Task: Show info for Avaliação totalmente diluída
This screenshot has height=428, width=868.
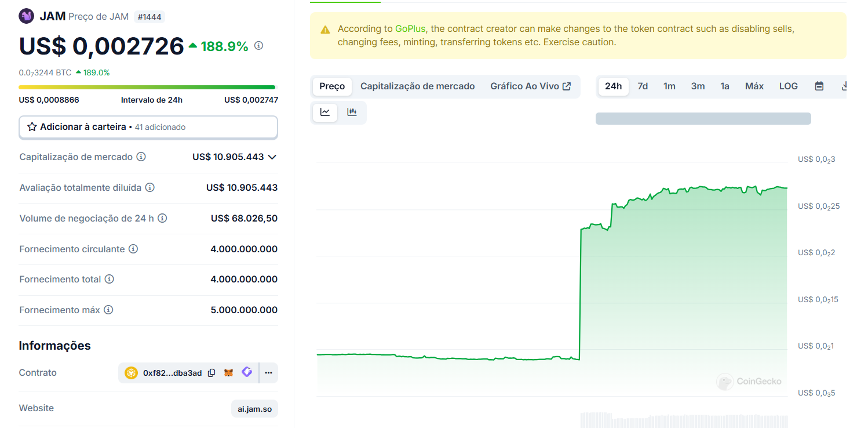Action: tap(150, 187)
